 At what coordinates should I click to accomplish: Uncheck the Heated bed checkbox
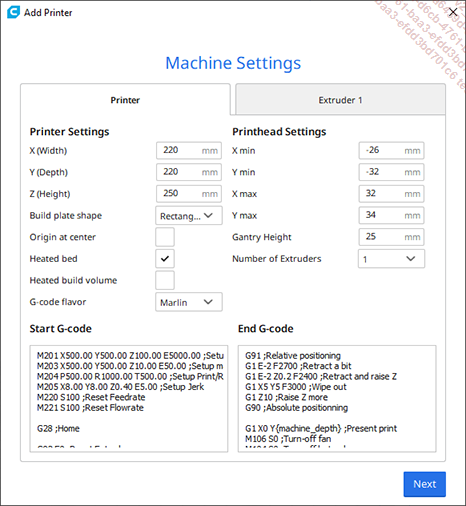tap(165, 259)
